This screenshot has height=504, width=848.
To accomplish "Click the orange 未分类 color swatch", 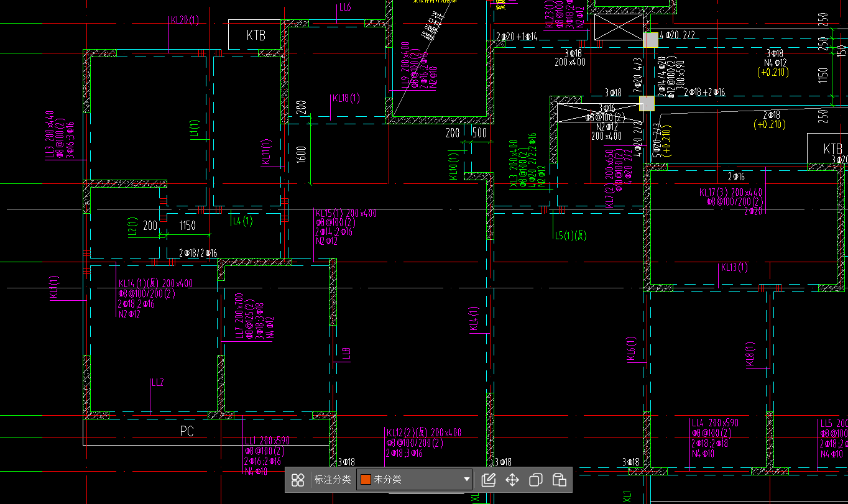I will (x=366, y=480).
